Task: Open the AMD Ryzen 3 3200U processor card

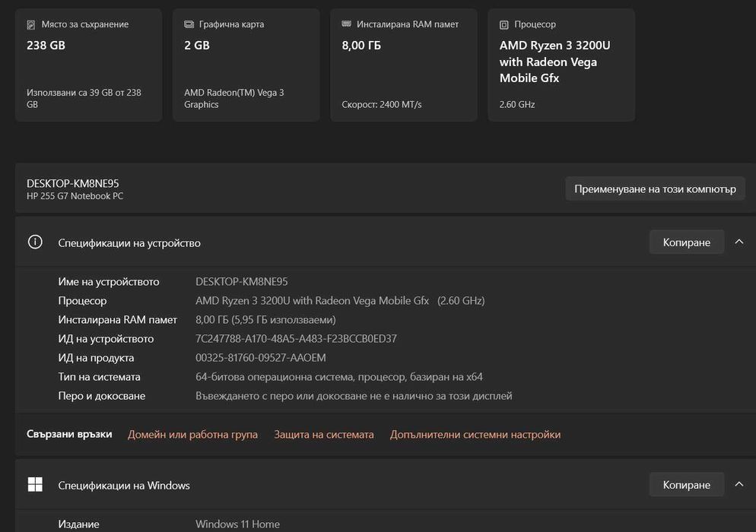Action: pyautogui.click(x=561, y=65)
